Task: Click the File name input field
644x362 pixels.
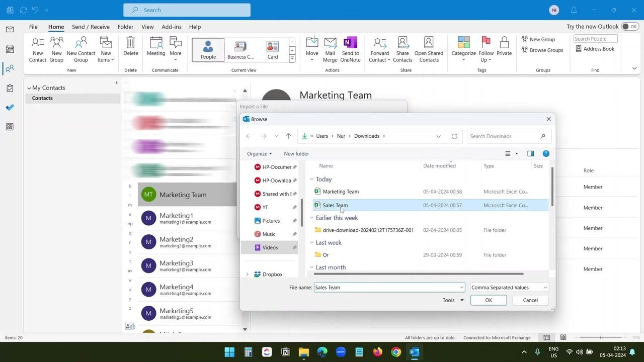Action: [x=389, y=288]
